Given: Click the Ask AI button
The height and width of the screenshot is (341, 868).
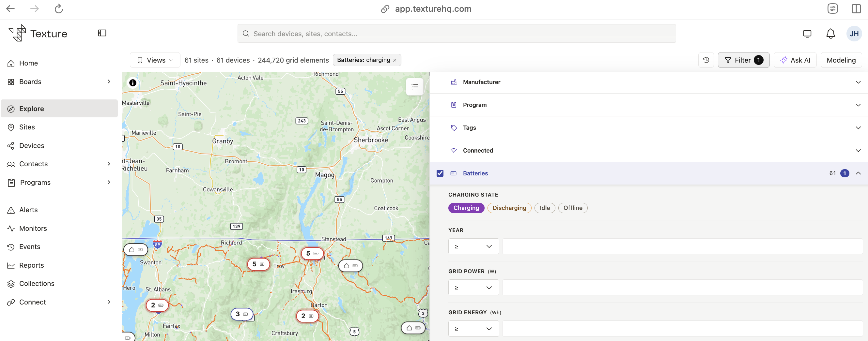Looking at the screenshot, I should (x=795, y=60).
